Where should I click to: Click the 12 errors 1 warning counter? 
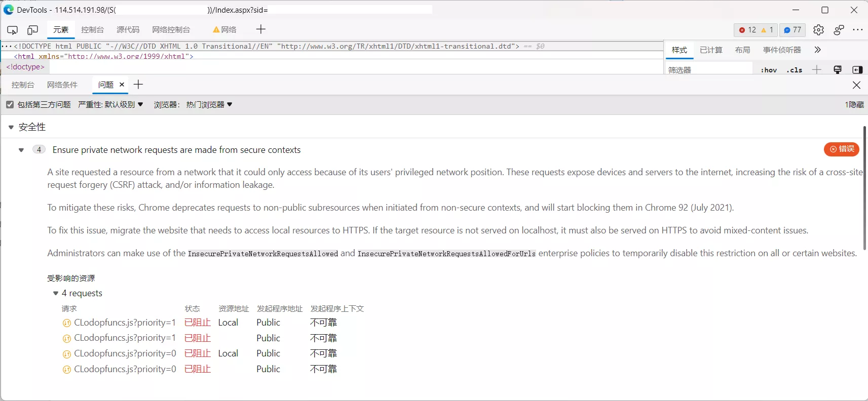[756, 30]
